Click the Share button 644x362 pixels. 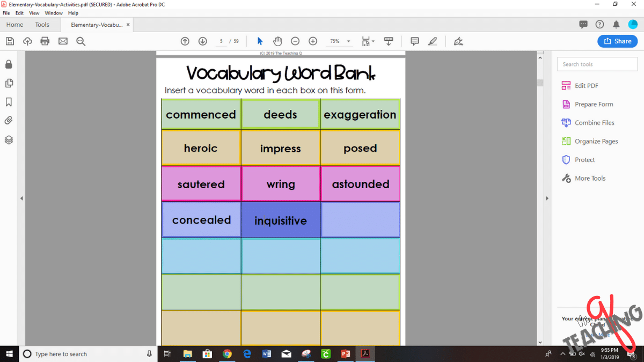click(x=617, y=41)
